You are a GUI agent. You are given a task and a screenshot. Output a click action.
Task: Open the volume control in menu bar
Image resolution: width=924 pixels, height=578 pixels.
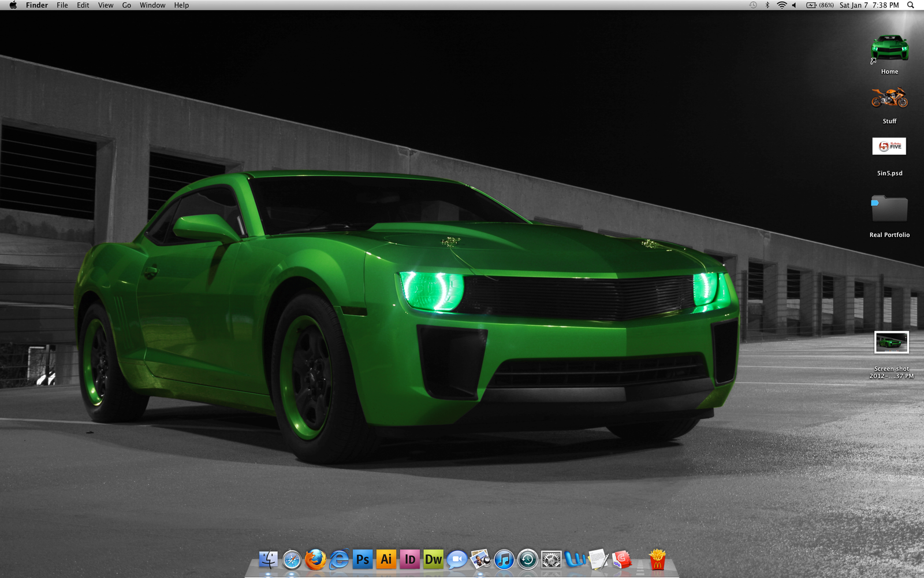tap(795, 5)
